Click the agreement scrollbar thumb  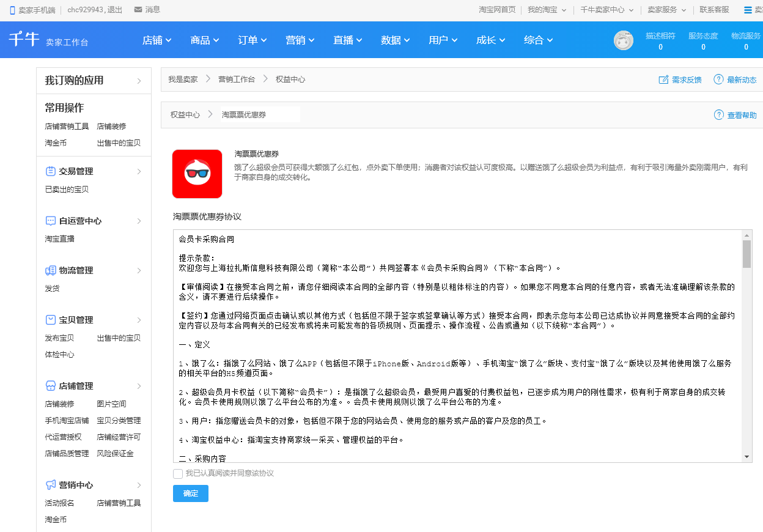[x=747, y=254]
